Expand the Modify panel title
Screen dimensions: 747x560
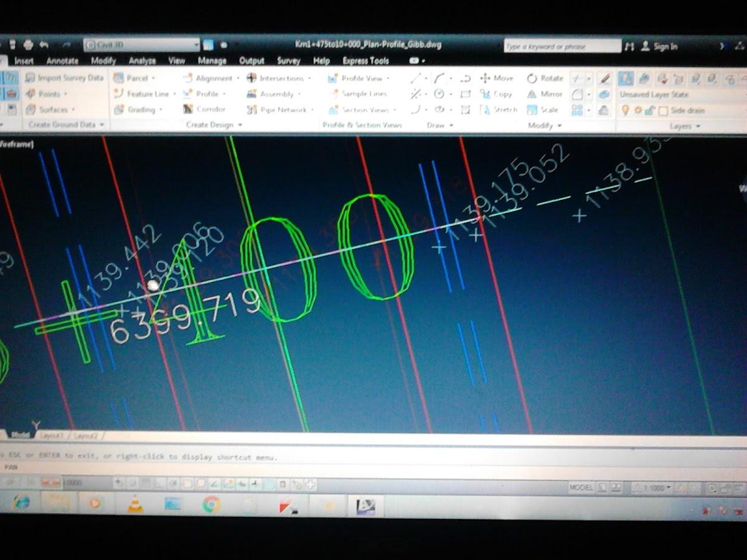(545, 125)
